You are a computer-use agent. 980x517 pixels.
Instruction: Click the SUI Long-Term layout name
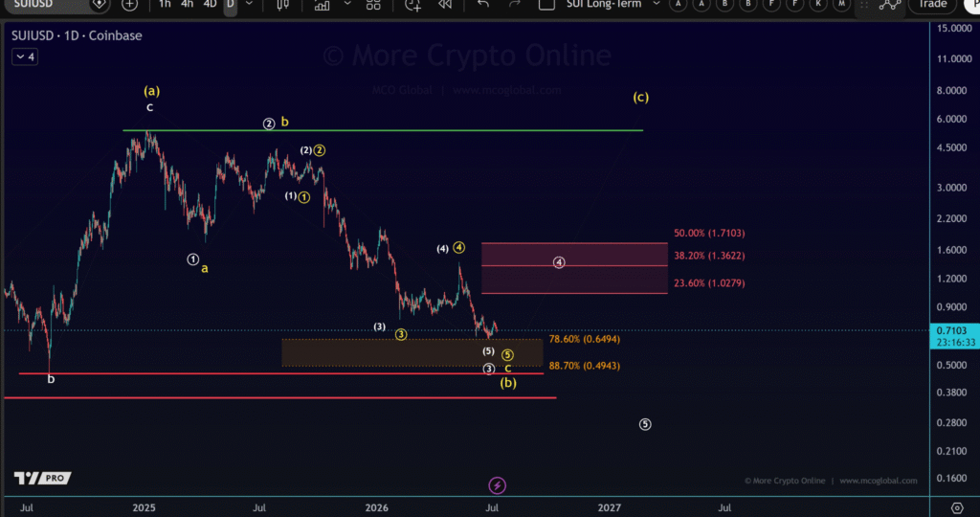pos(604,5)
